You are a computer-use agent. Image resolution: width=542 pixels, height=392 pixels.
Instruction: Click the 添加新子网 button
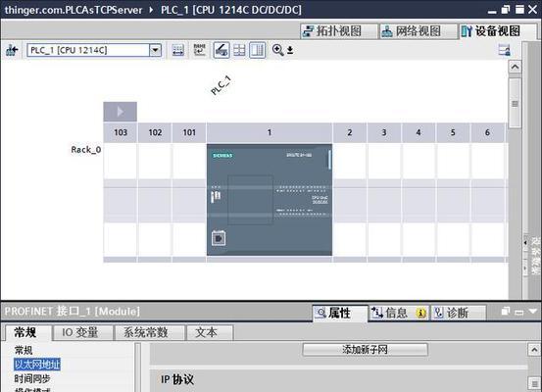365,350
